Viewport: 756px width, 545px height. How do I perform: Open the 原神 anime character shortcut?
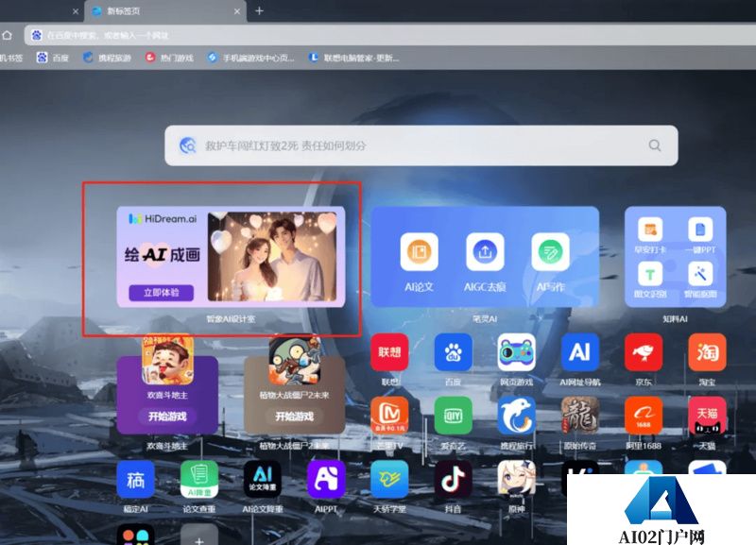516,479
